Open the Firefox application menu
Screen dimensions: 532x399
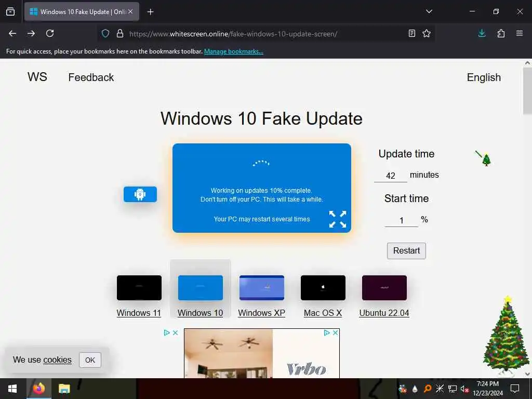coord(520,33)
